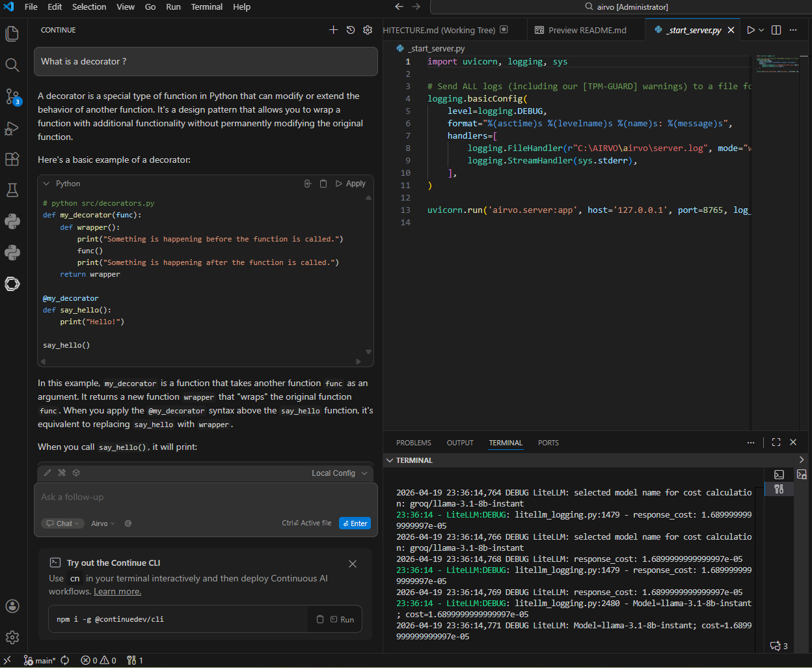Click the code block horizontal scrollbar

(201, 361)
